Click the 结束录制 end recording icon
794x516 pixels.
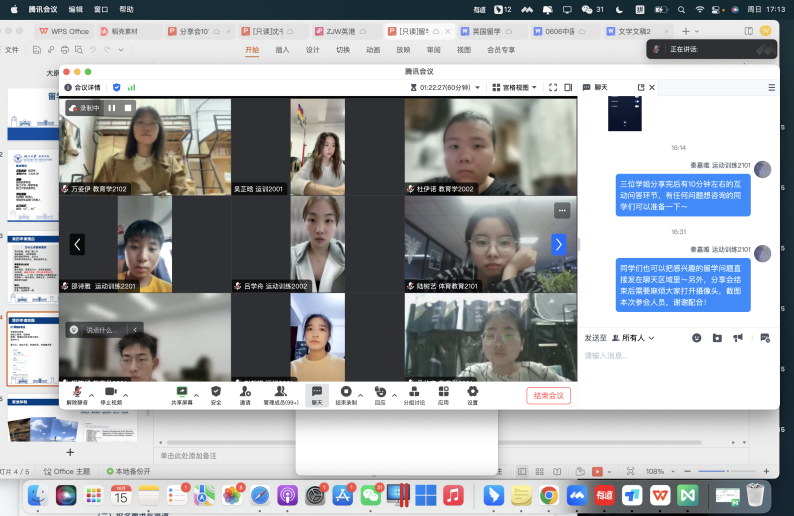click(346, 392)
